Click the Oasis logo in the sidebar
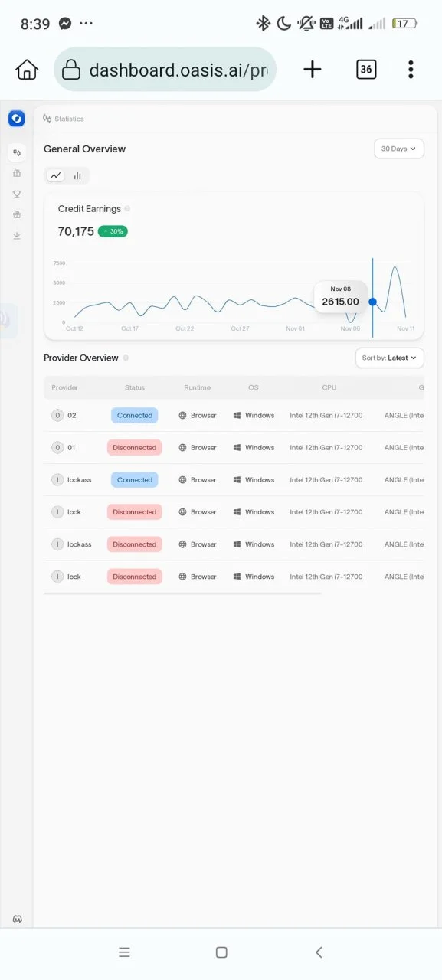The width and height of the screenshot is (442, 980). (x=16, y=119)
